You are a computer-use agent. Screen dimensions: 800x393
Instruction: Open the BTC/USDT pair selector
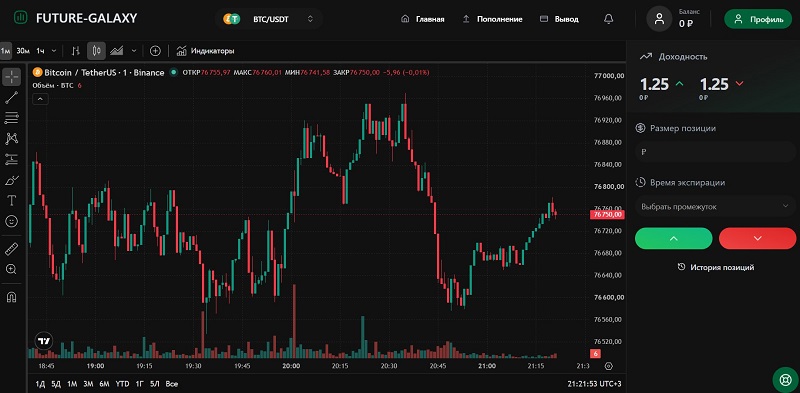coord(269,19)
